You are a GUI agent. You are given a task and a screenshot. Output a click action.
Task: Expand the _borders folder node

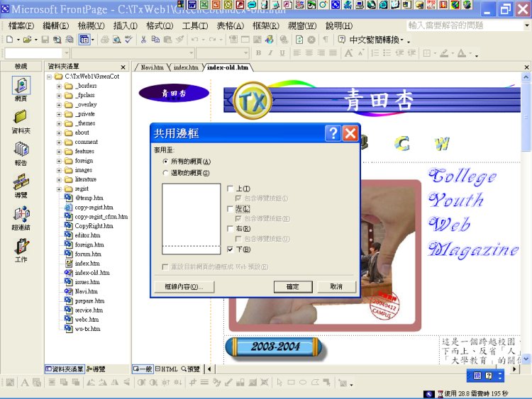[60, 86]
